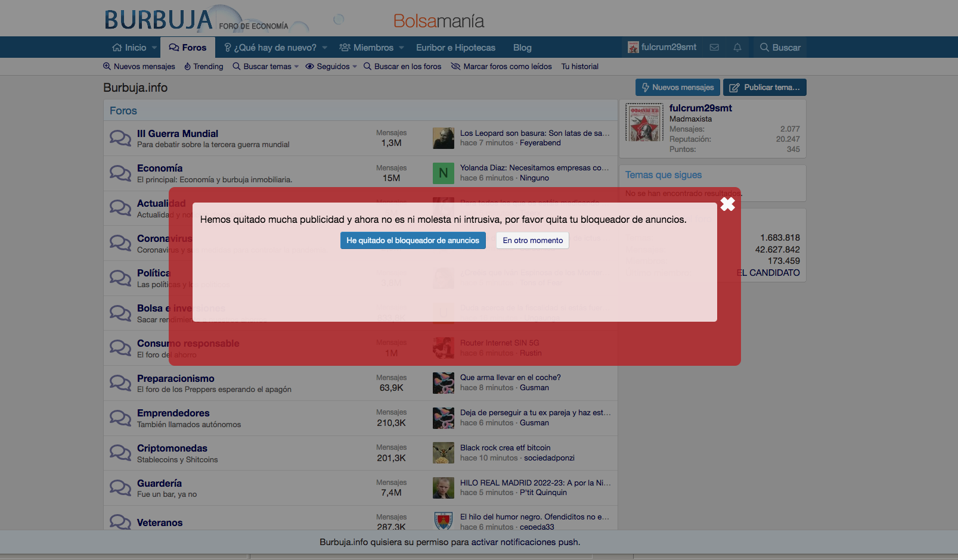Click the Guardería forum conversation icon
This screenshot has height=560, width=958.
[120, 488]
